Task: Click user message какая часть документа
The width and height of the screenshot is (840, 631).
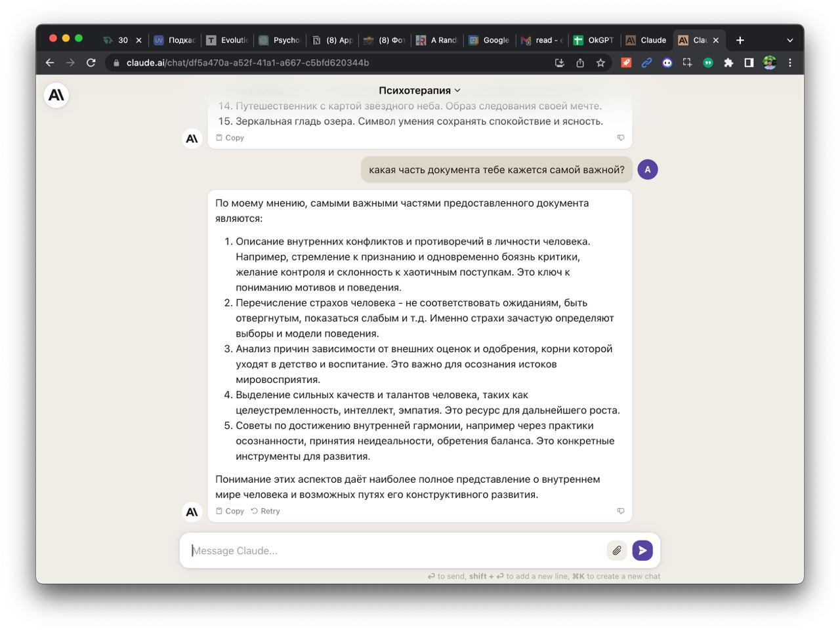Action: [x=497, y=170]
